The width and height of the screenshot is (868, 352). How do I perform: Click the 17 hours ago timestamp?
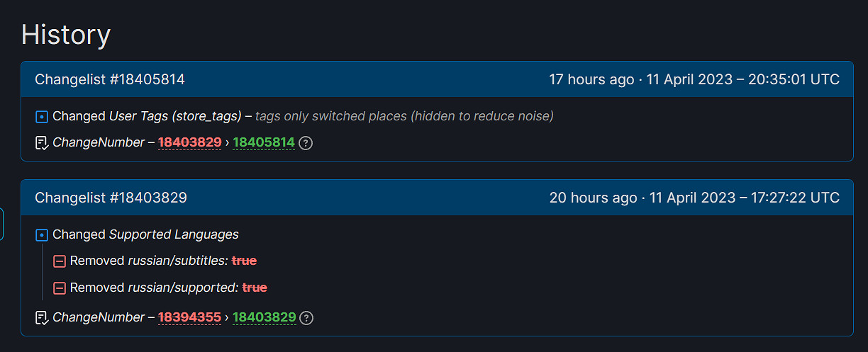coord(591,79)
